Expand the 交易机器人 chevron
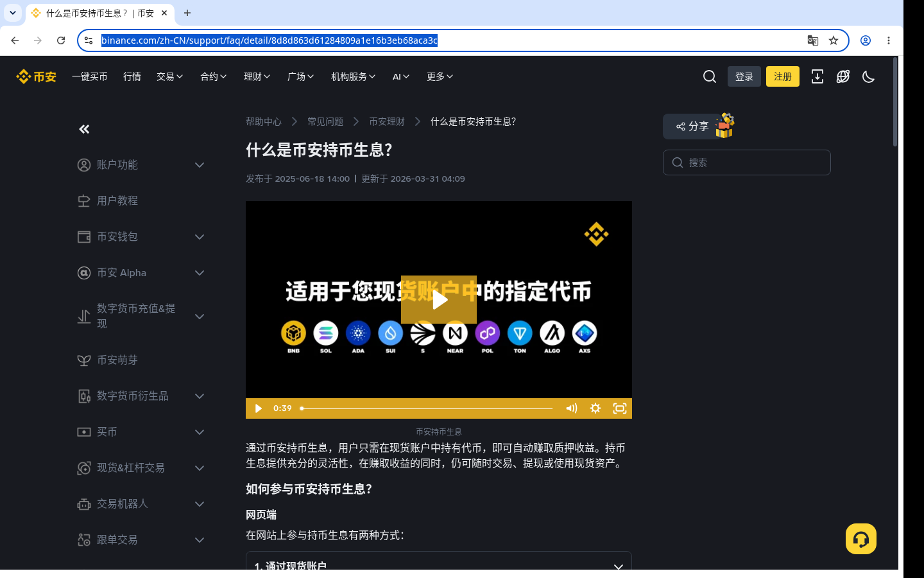 click(x=200, y=504)
